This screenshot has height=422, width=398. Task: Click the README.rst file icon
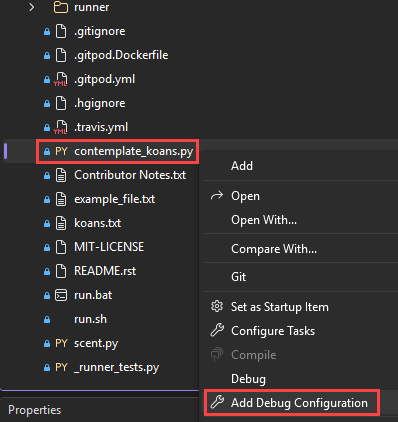pos(61,271)
